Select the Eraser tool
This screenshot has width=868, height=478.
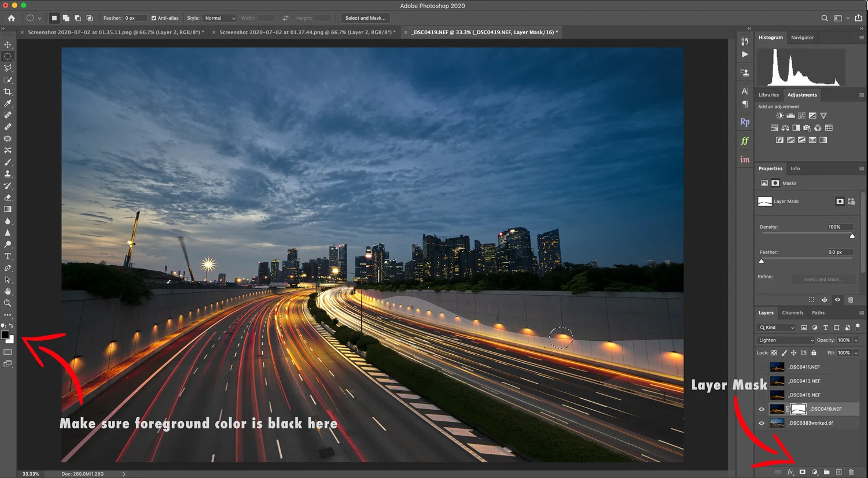tap(8, 197)
